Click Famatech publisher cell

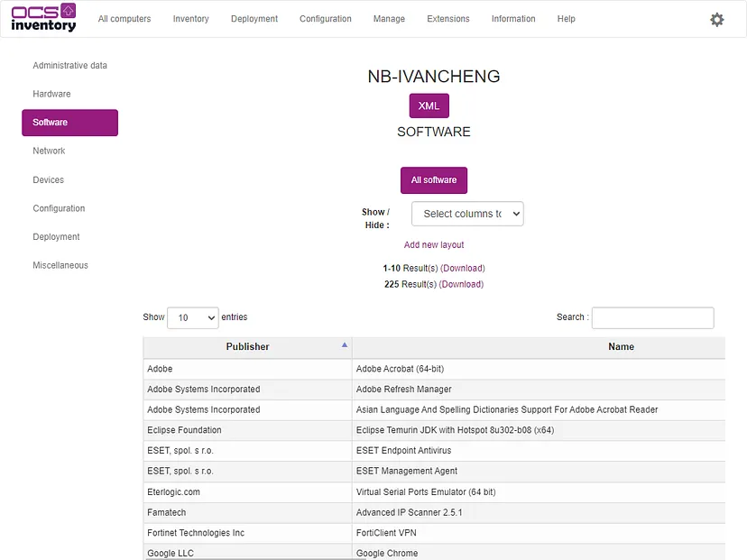[x=247, y=512]
